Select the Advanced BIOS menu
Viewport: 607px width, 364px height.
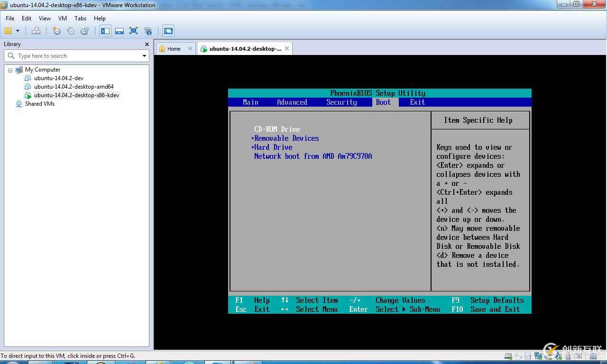tap(292, 102)
